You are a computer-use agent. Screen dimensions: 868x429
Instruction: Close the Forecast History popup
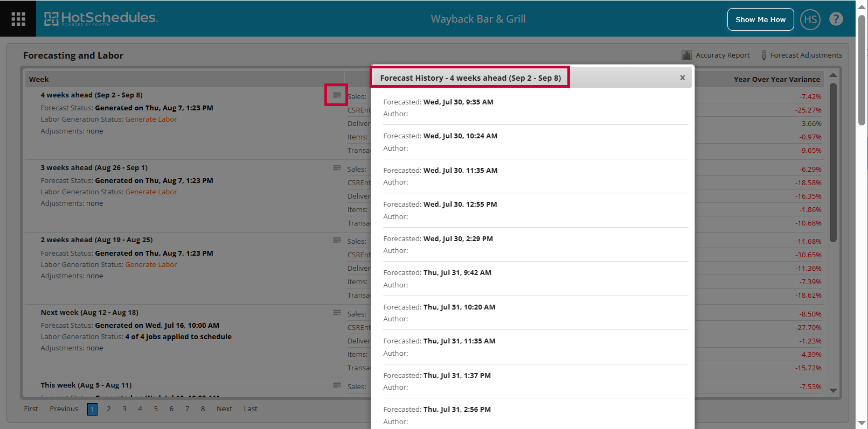(x=682, y=78)
